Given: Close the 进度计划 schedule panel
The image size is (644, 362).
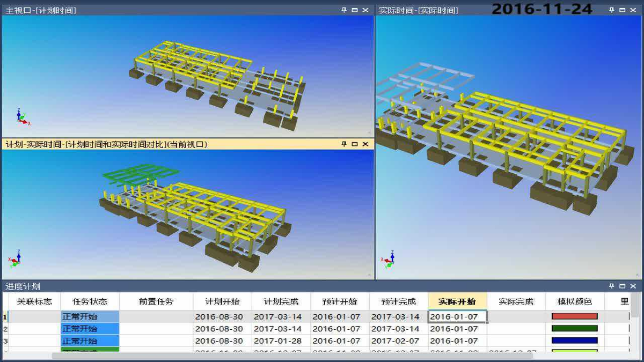Looking at the screenshot, I should pyautogui.click(x=633, y=286).
